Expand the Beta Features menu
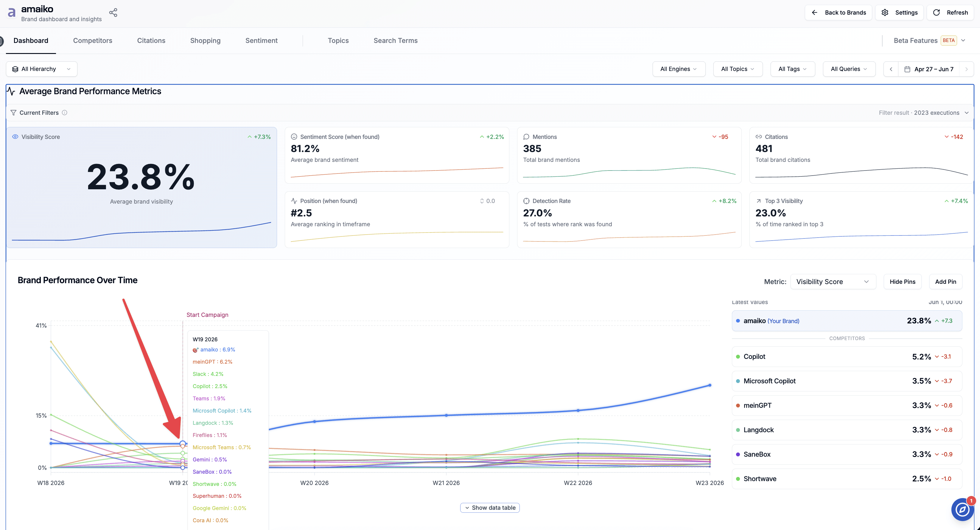Image resolution: width=980 pixels, height=530 pixels. point(929,40)
